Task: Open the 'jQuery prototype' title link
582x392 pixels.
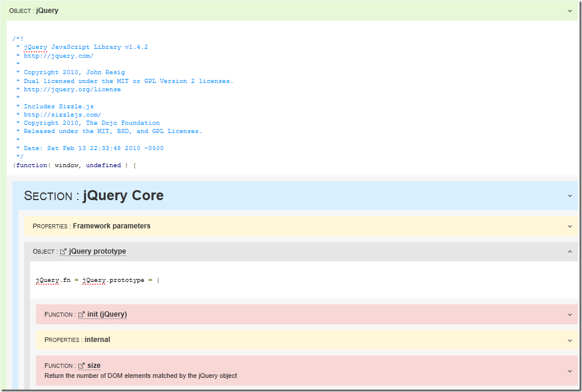Action: pyautogui.click(x=97, y=251)
